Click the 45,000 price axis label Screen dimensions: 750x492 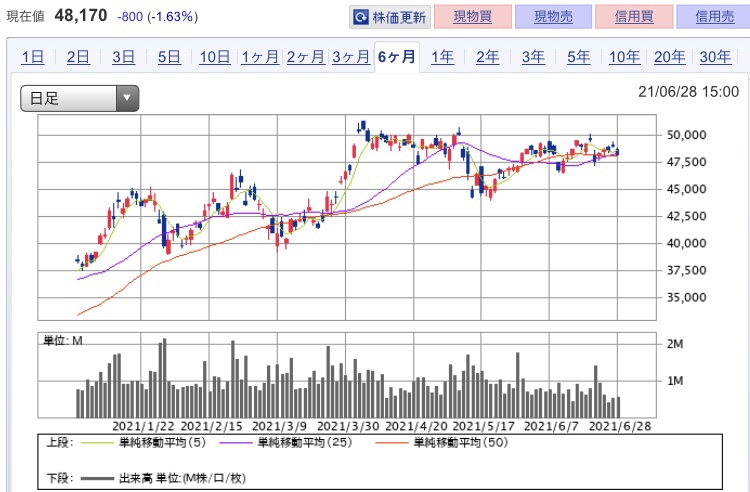[686, 189]
